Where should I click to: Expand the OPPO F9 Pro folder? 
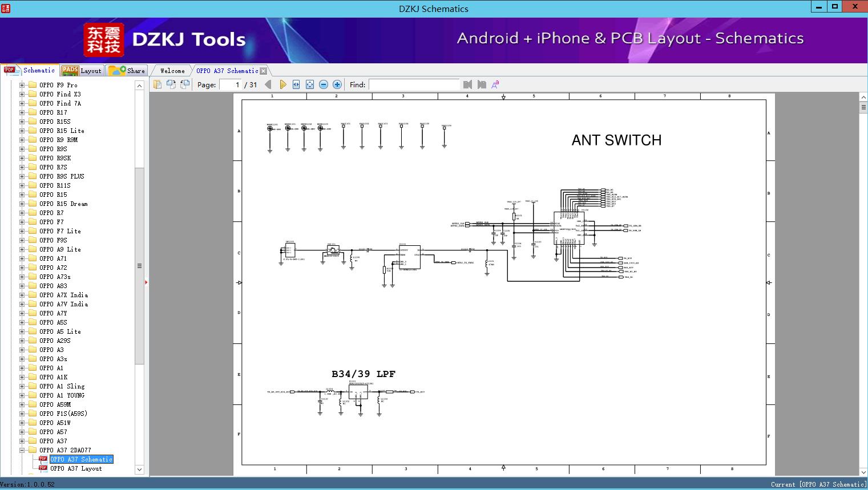(x=22, y=85)
